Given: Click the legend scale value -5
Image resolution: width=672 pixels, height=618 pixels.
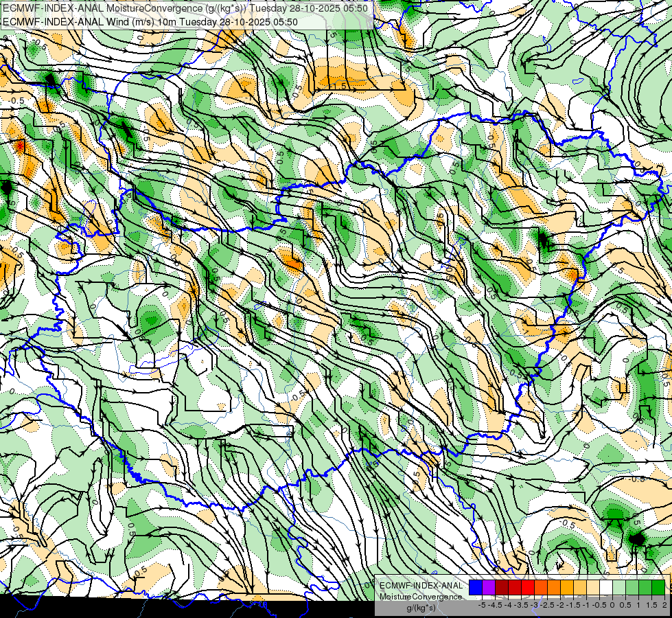Looking at the screenshot, I should pyautogui.click(x=482, y=605).
